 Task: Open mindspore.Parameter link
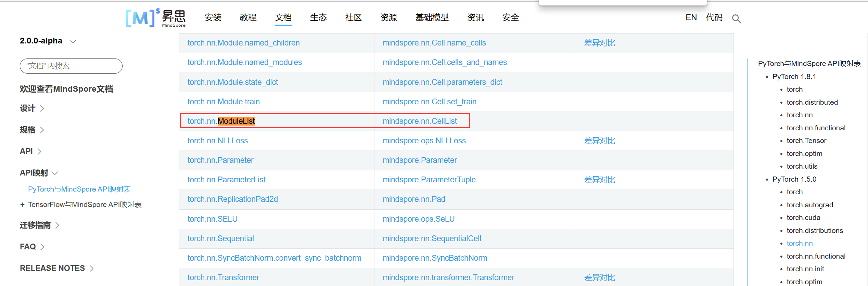[420, 160]
